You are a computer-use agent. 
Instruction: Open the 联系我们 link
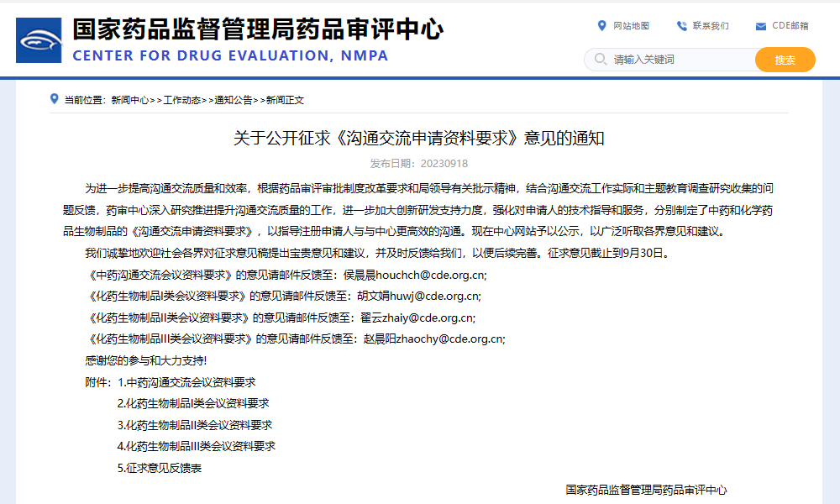[x=711, y=26]
